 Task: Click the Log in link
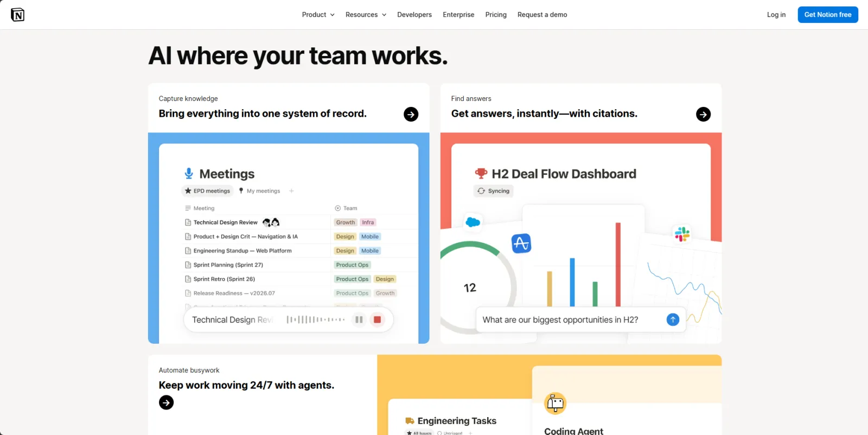click(776, 15)
